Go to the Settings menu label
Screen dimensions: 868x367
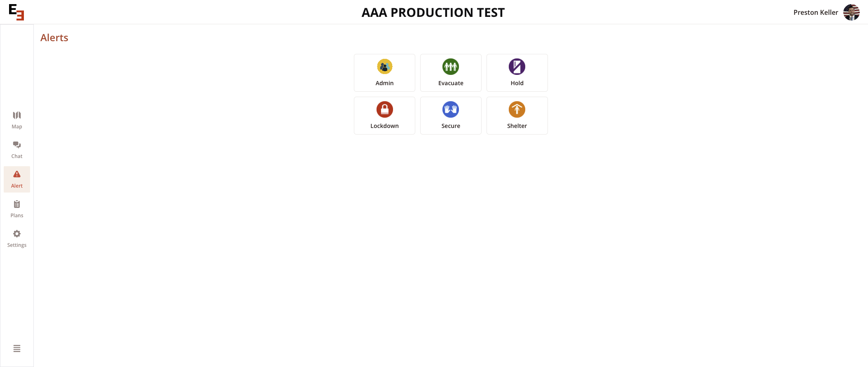pyautogui.click(x=17, y=245)
